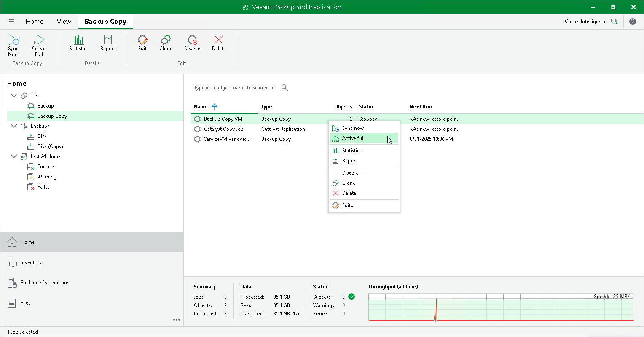644x337 pixels.
Task: Choose Active full from context menu
Action: pyautogui.click(x=364, y=138)
